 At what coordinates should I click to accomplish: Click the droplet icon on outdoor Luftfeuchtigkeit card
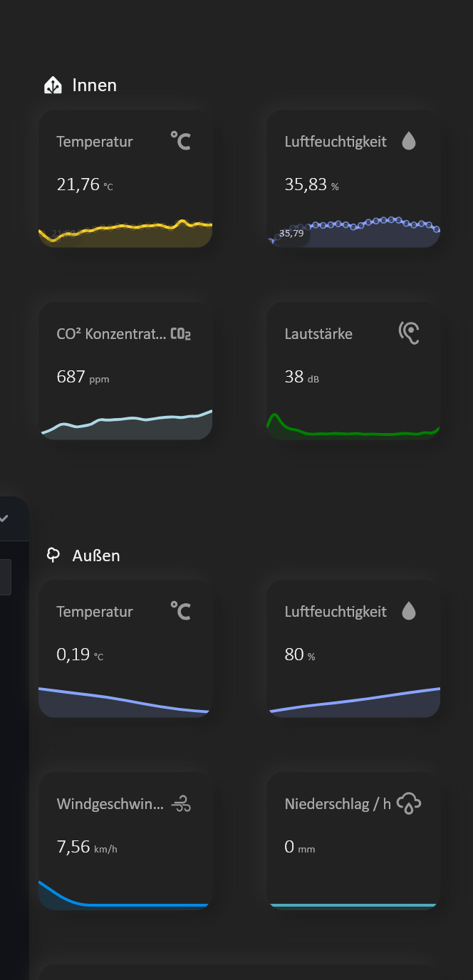[409, 611]
